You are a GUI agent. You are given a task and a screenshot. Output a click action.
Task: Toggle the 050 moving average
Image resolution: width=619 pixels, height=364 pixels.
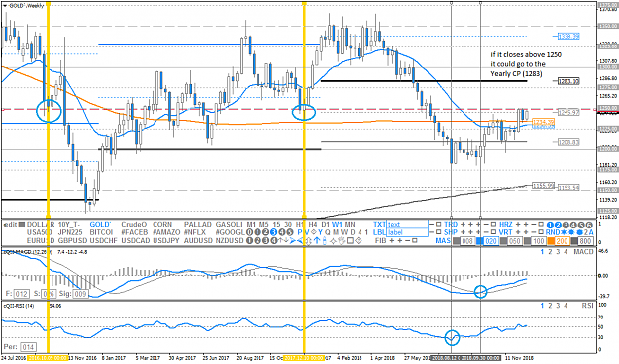pyautogui.click(x=515, y=241)
